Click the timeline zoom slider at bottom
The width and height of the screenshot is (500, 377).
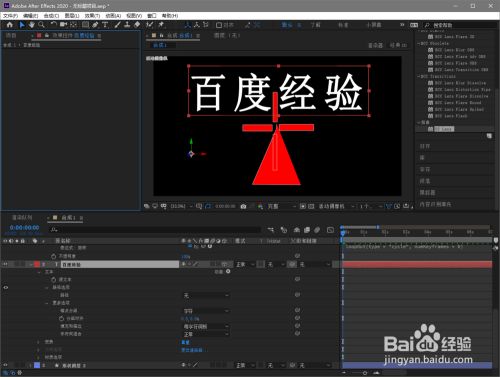pyautogui.click(x=365, y=373)
